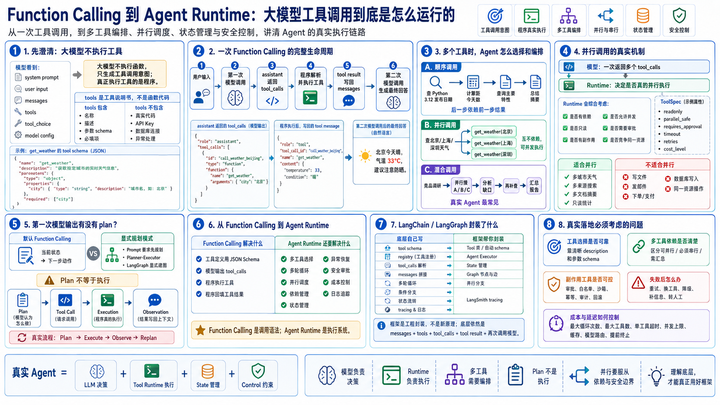Toggle the green check beside 多工具选择

[x=284, y=259]
